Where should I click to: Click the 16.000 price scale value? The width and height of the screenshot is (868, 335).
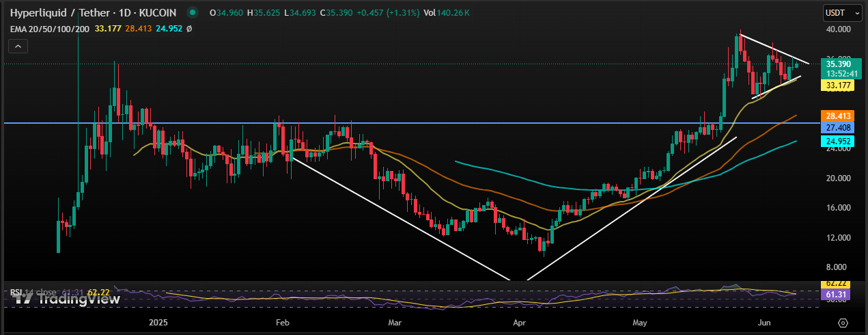point(837,208)
